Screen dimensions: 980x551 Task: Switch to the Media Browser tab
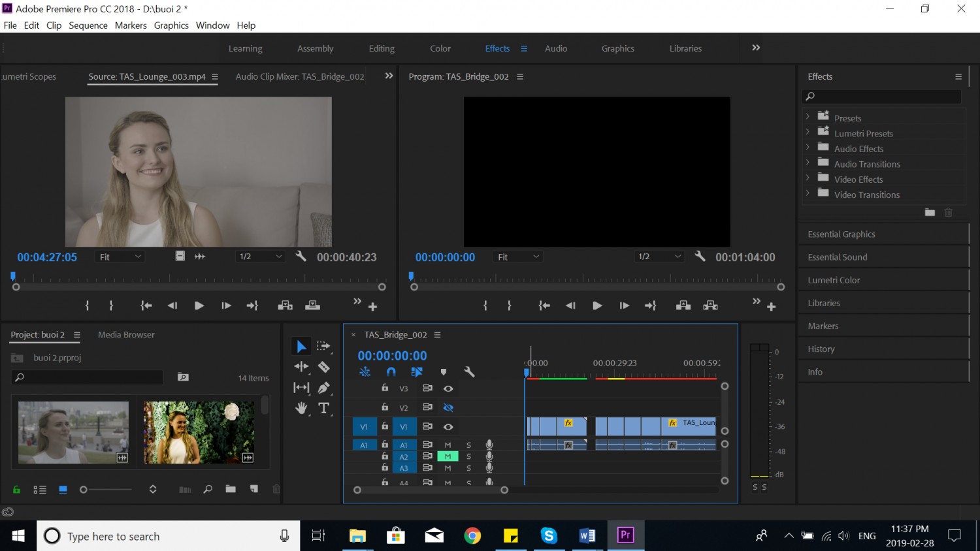pyautogui.click(x=126, y=335)
